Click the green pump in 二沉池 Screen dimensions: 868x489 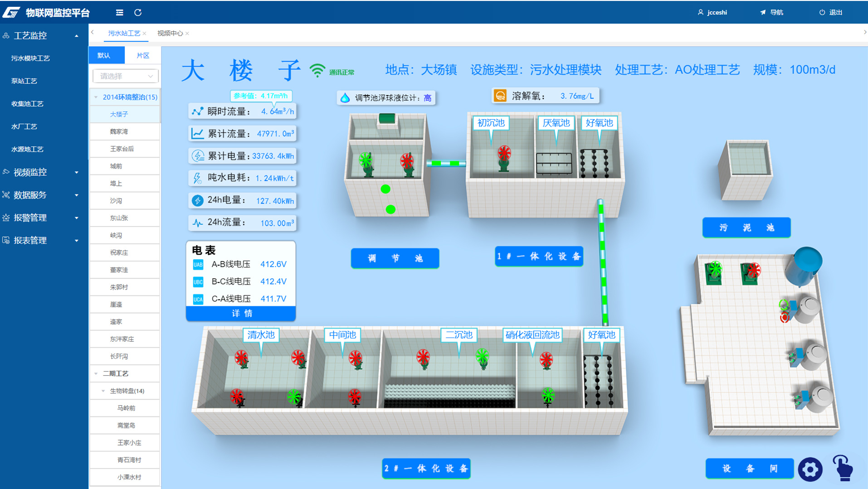tap(482, 358)
